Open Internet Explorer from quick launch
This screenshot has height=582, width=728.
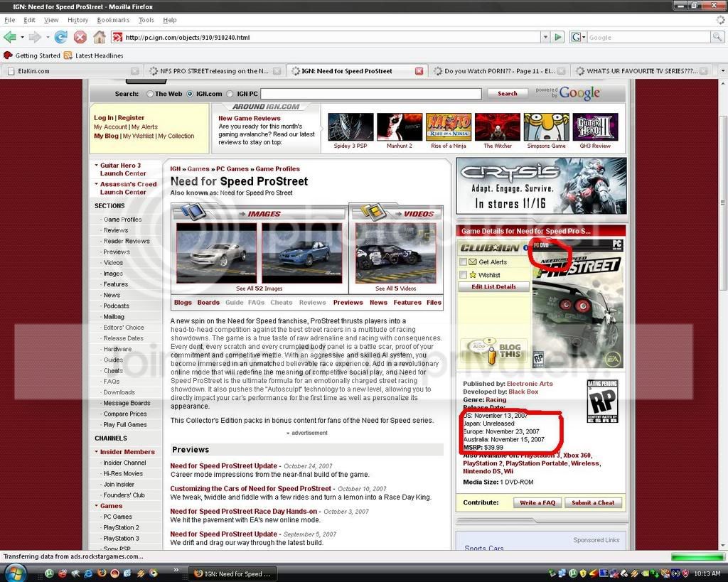pos(87,573)
